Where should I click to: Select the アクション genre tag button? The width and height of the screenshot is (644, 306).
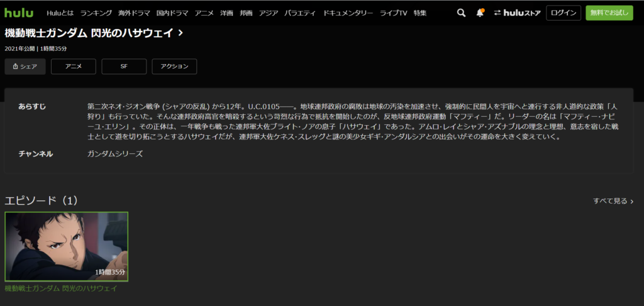[174, 67]
